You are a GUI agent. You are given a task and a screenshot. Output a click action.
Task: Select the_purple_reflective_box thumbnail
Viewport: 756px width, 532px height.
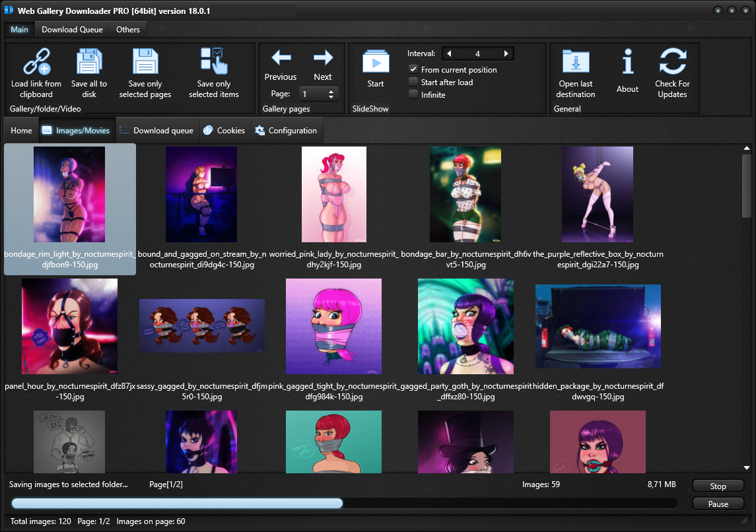pos(598,194)
